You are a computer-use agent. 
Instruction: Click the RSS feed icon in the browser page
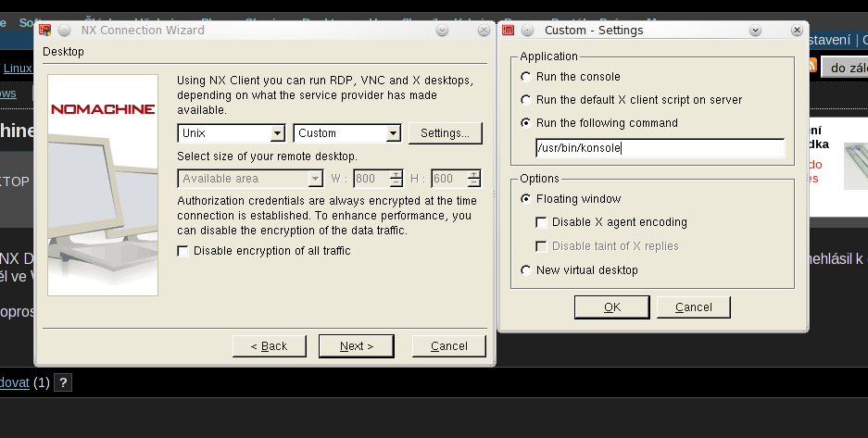(x=811, y=65)
